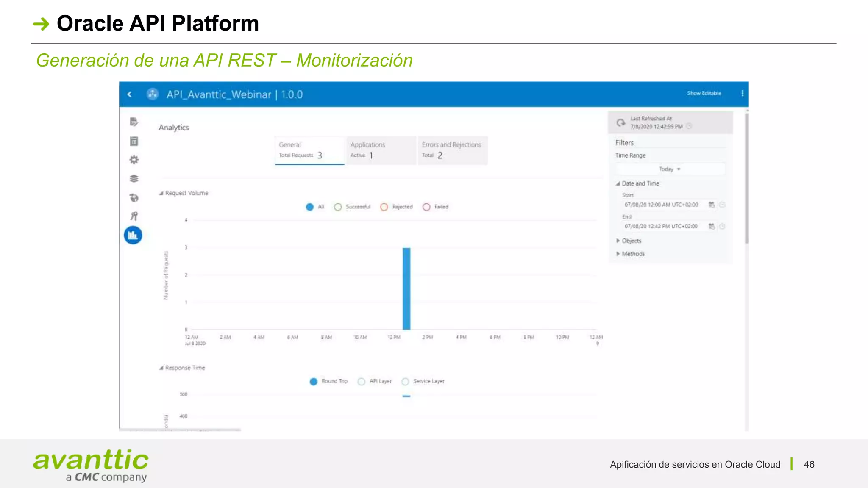The height and width of the screenshot is (488, 868).
Task: Open the three-dot options menu
Action: pyautogui.click(x=742, y=93)
